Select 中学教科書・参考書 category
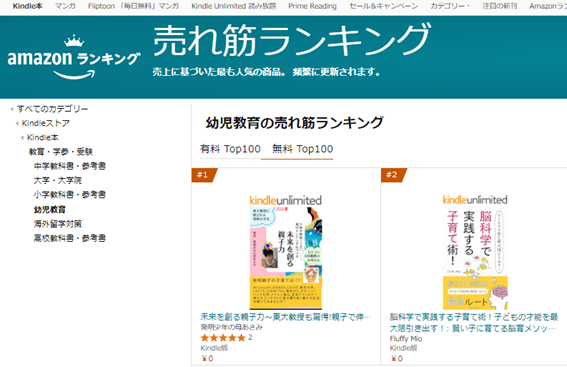The width and height of the screenshot is (567, 367). tap(70, 166)
